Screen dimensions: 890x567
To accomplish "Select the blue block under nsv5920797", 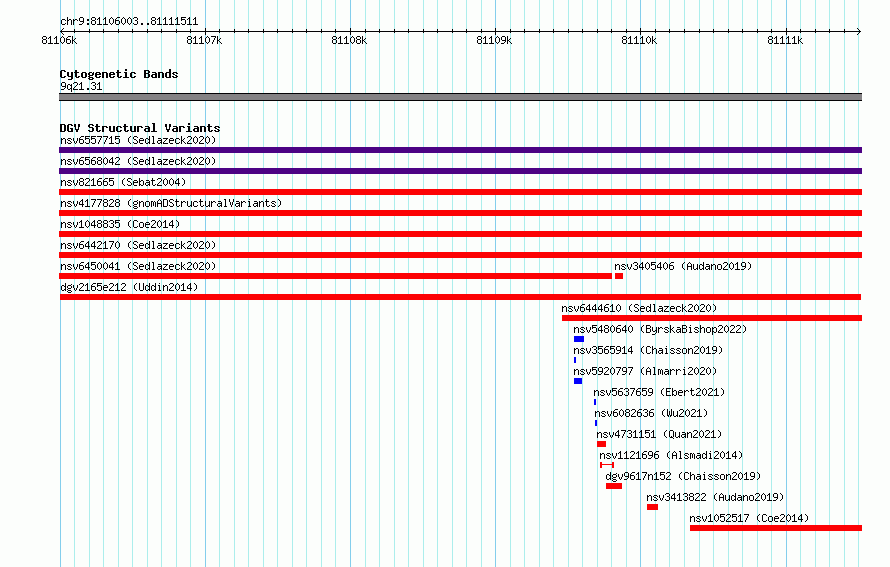I will [578, 381].
